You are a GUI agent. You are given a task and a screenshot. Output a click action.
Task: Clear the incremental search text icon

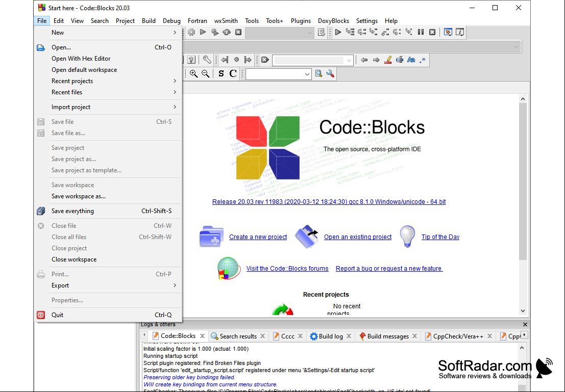tap(265, 60)
